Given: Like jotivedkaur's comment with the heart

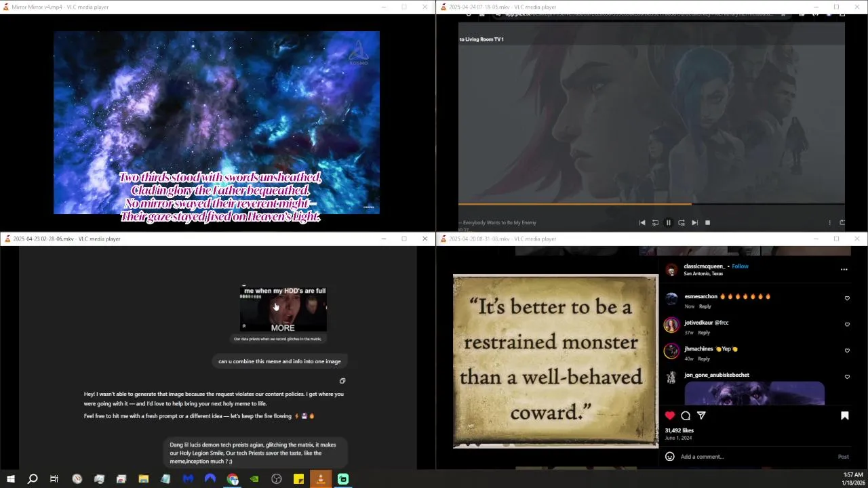Looking at the screenshot, I should 847,325.
